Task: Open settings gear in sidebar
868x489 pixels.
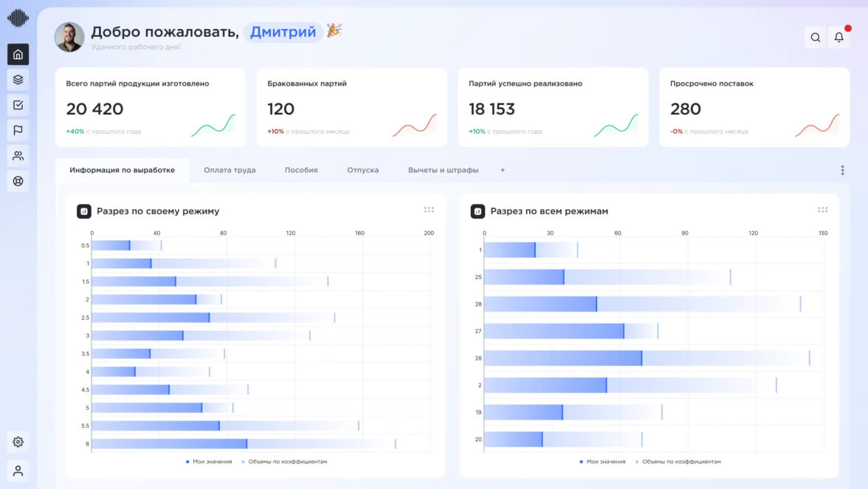Action: [x=18, y=442]
